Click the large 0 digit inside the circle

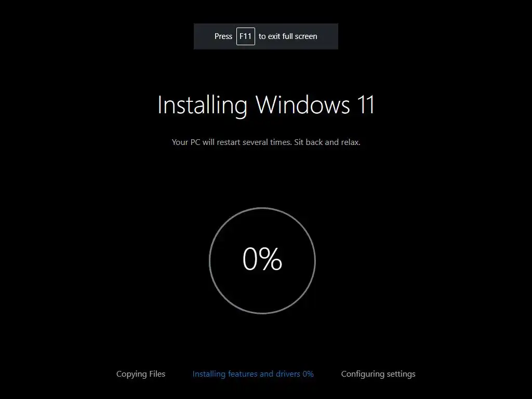[x=250, y=259]
